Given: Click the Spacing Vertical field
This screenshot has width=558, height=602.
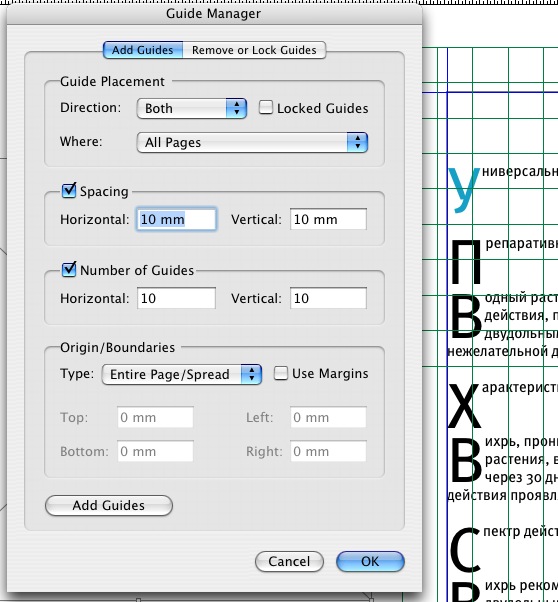Looking at the screenshot, I should [x=328, y=219].
